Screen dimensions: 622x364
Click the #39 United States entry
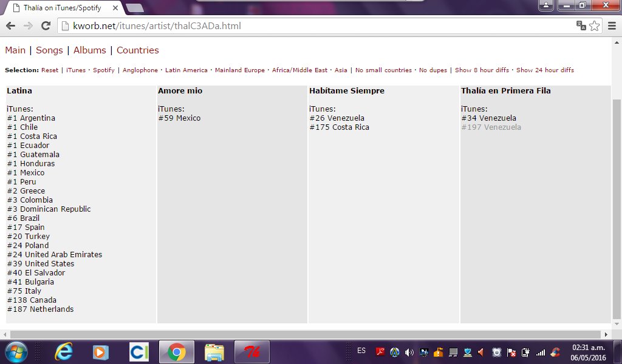click(41, 264)
